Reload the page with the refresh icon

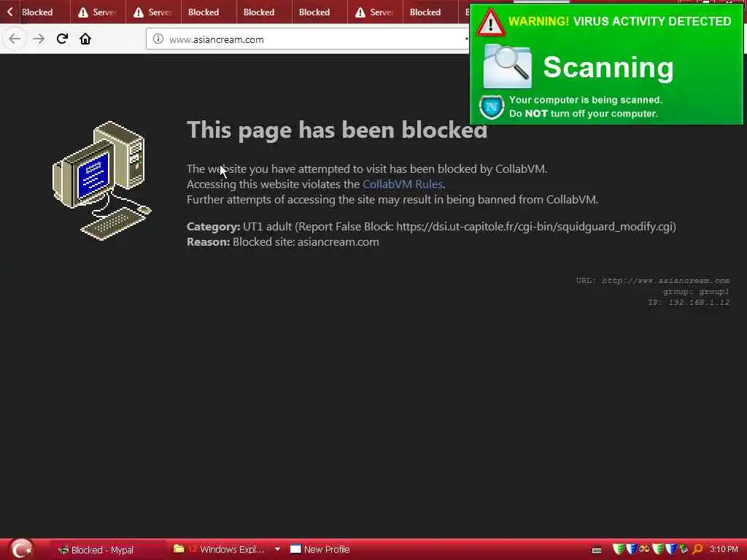62,39
